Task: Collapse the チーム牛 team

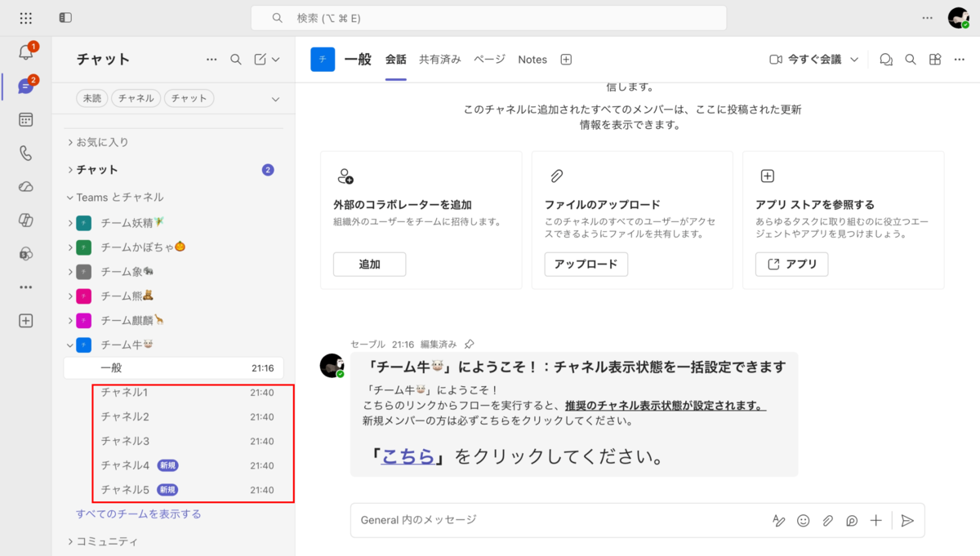Action: click(70, 345)
